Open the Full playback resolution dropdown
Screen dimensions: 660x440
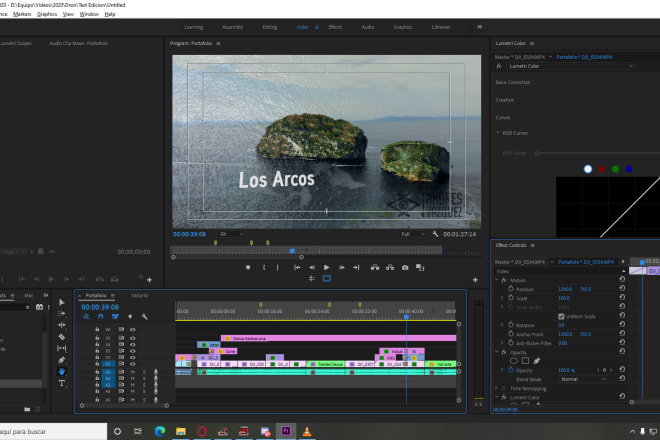[x=412, y=234]
